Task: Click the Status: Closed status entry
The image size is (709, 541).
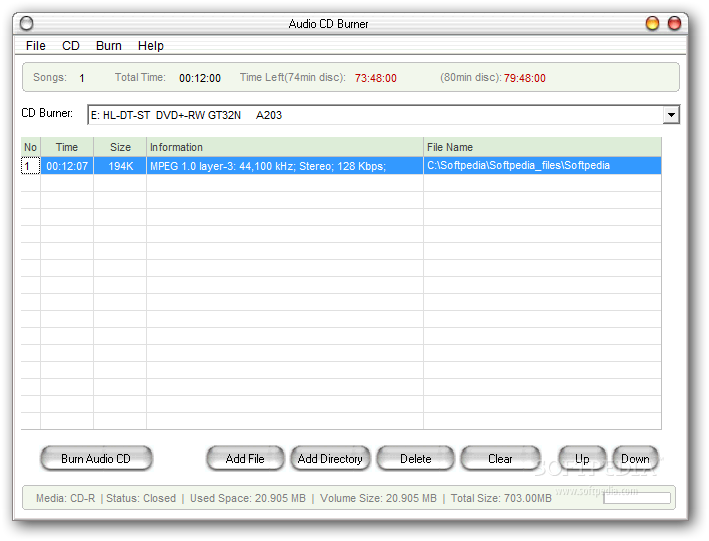Action: point(141,498)
